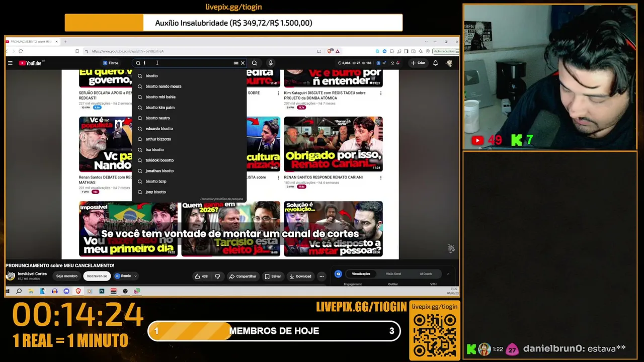The width and height of the screenshot is (644, 362).
Task: Expand the Remix dropdown arrow
Action: click(x=135, y=276)
